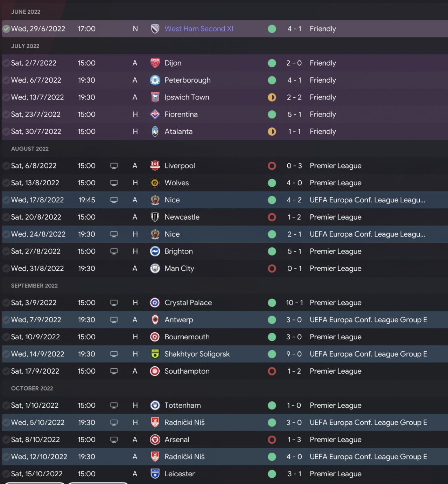Click the Shakhtyor Soligorsk club badge

(155, 354)
